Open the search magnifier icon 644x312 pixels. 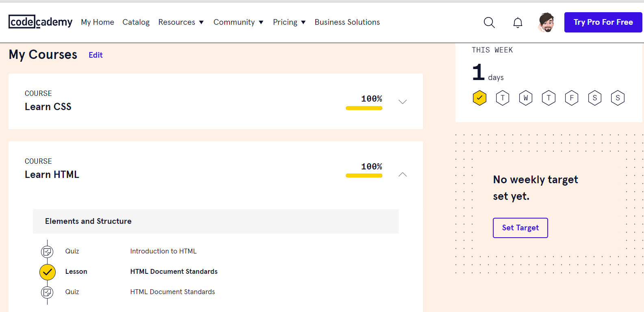pos(489,22)
